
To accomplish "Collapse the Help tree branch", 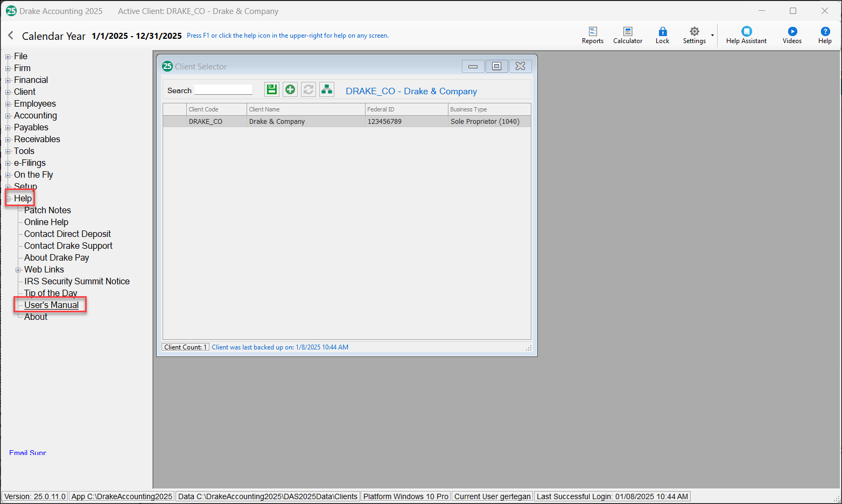I will [x=8, y=198].
